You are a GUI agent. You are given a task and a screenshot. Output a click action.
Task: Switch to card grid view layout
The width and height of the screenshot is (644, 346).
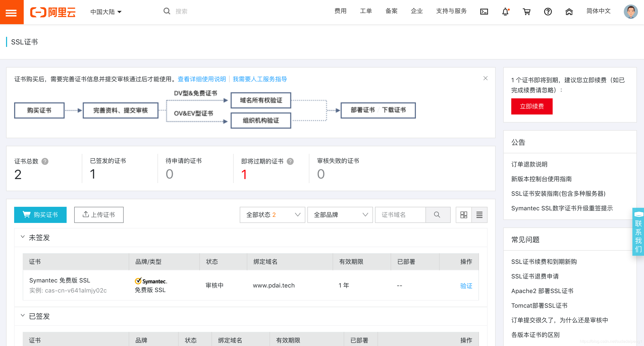pyautogui.click(x=464, y=215)
